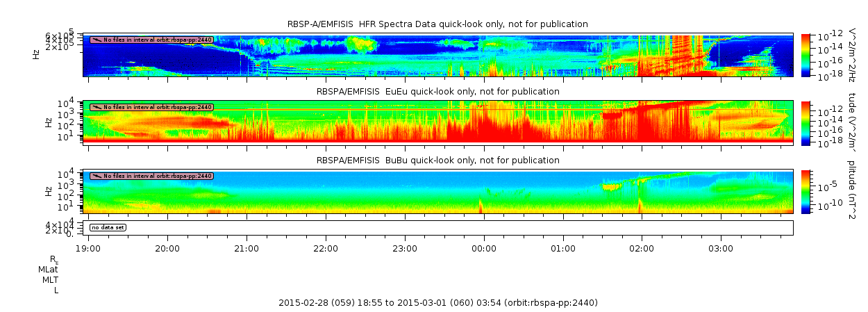Viewport: 868px width, 312px height.
Task: Select the orbit date range caption text
Action: tap(437, 303)
